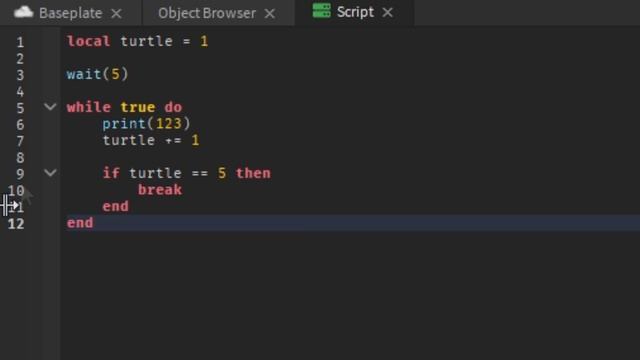Viewport: 640px width, 360px height.
Task: Collapse the if statement fold arrow
Action: point(50,173)
